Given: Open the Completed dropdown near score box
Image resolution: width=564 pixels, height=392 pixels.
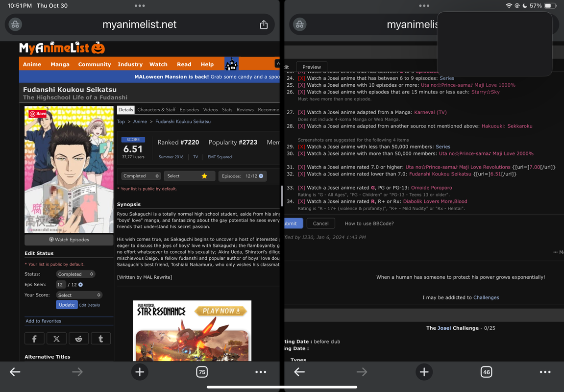Looking at the screenshot, I should click(141, 176).
